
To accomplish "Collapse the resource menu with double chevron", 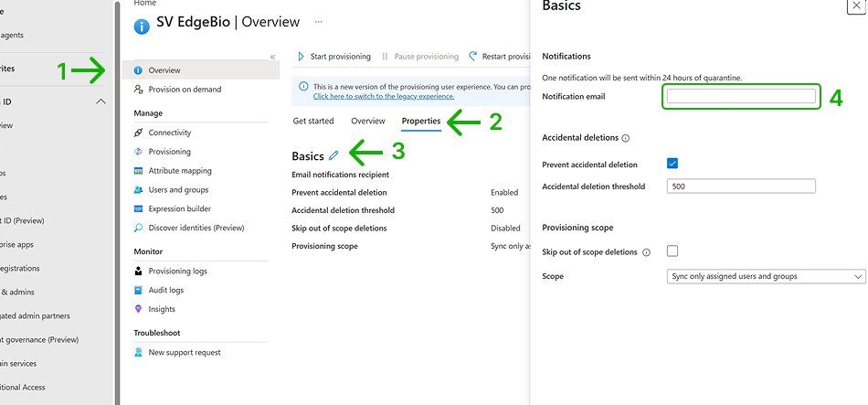I will click(x=272, y=57).
